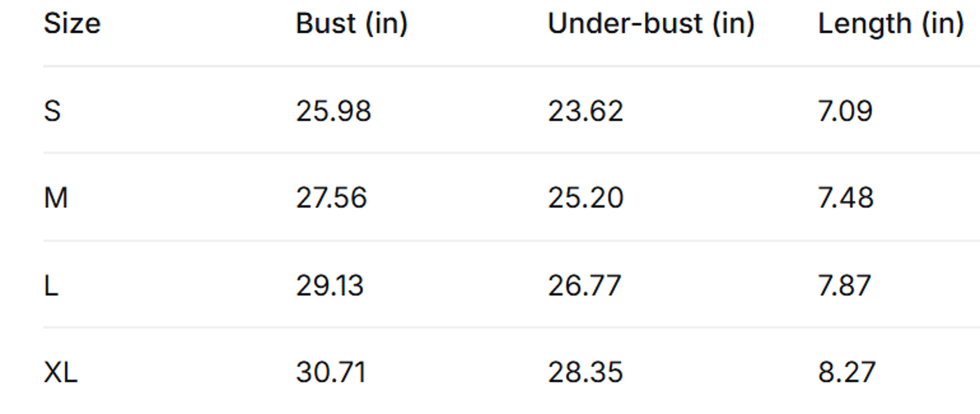Click the 30.71 bust value
Viewport: 980px width, 414px height.
331,372
